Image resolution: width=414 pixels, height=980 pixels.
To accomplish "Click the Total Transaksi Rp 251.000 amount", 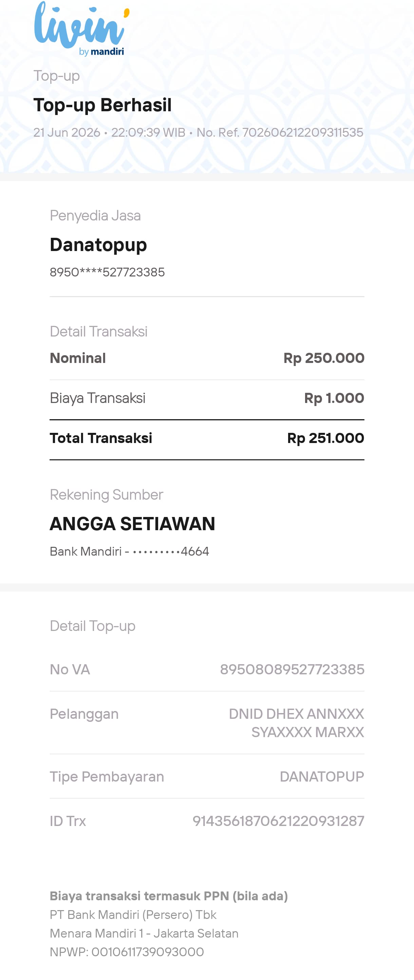I will pyautogui.click(x=325, y=438).
